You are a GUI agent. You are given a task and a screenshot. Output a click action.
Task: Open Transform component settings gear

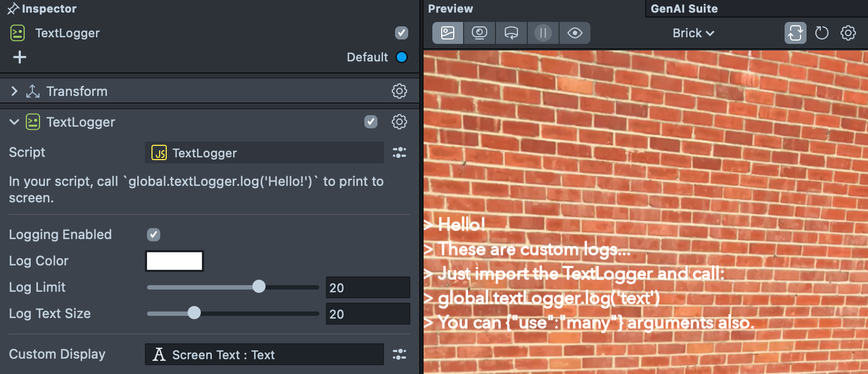point(399,91)
